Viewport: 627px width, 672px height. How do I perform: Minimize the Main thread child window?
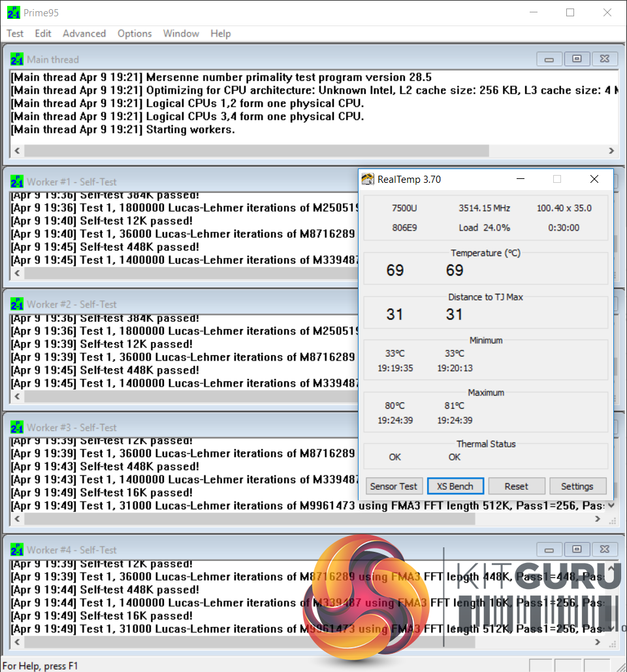pyautogui.click(x=549, y=59)
